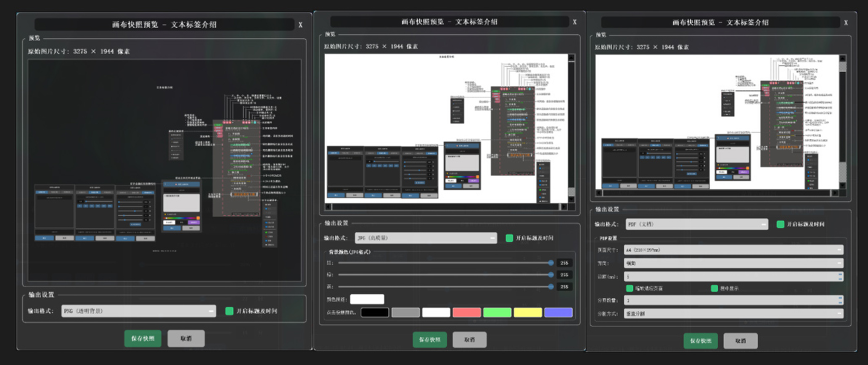Open the PDF (文档) output format dropdown
868x365 pixels.
(x=696, y=224)
